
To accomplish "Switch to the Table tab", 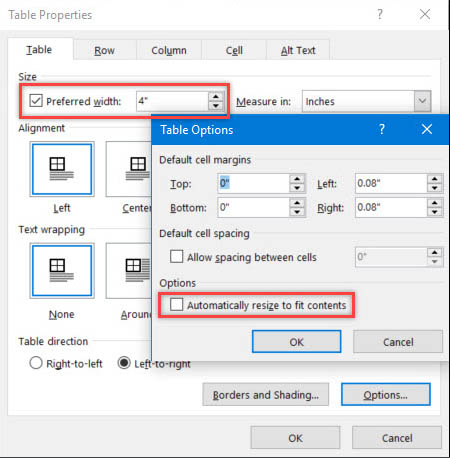I will (39, 50).
